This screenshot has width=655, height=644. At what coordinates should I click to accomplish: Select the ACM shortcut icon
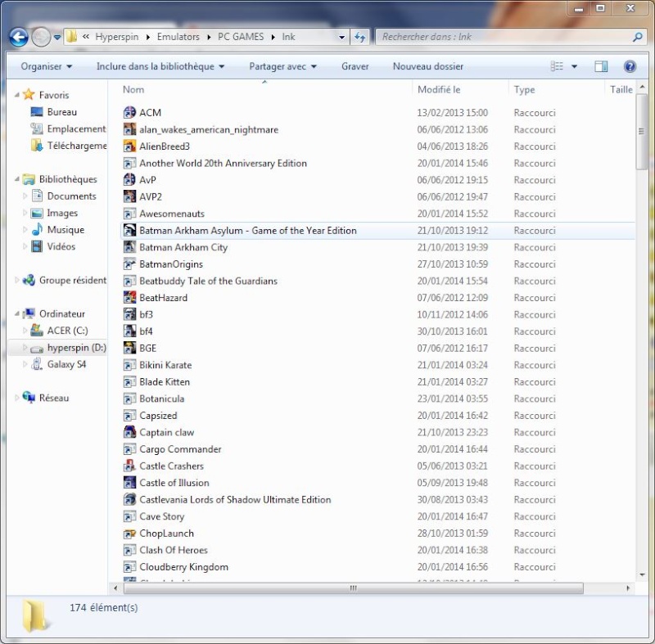coord(129,112)
